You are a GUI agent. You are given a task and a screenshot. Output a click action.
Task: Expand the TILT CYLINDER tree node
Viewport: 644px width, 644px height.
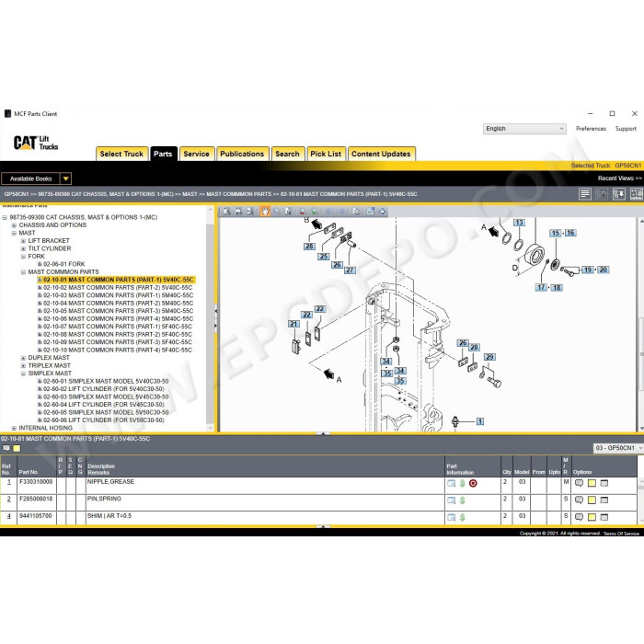[x=23, y=249]
